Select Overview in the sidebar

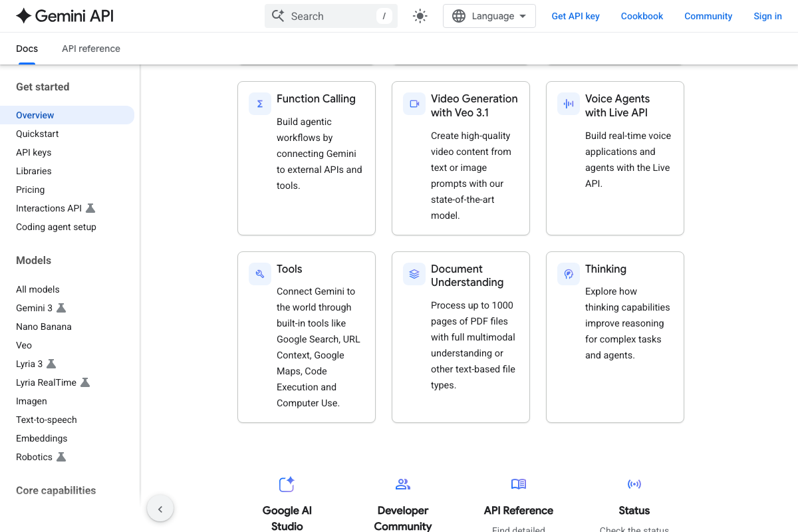click(67, 115)
